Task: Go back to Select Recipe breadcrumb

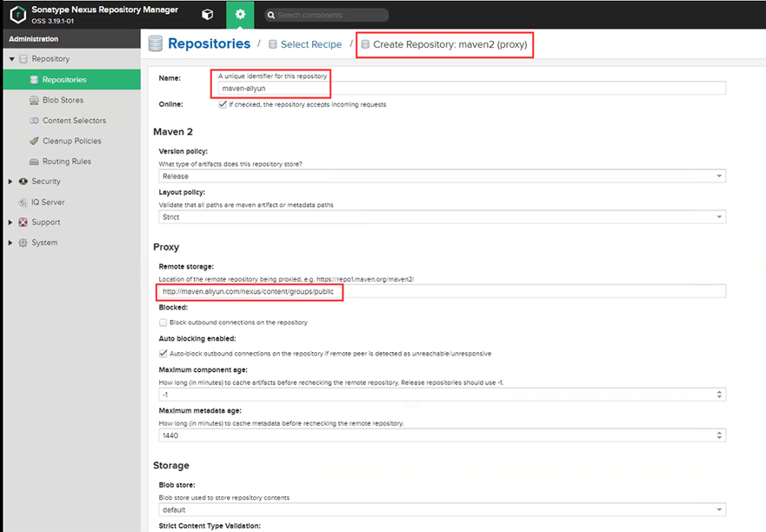Action: click(x=311, y=44)
